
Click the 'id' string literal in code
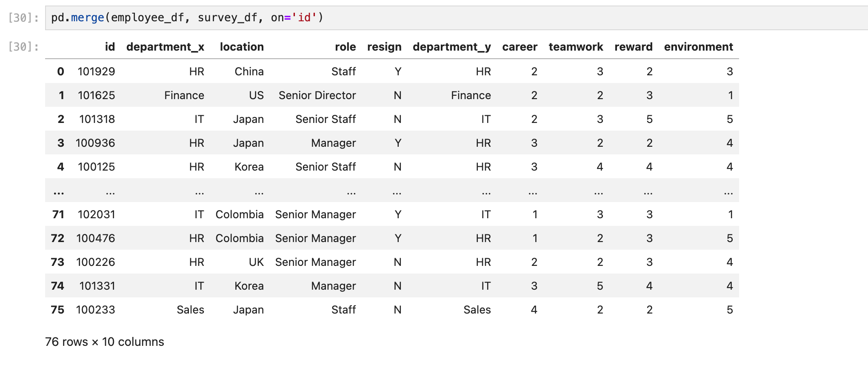[x=304, y=18]
